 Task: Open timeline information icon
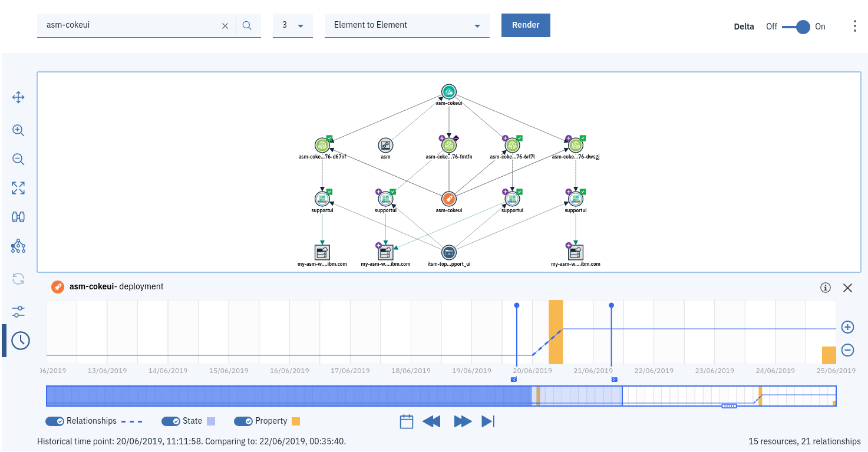tap(826, 288)
